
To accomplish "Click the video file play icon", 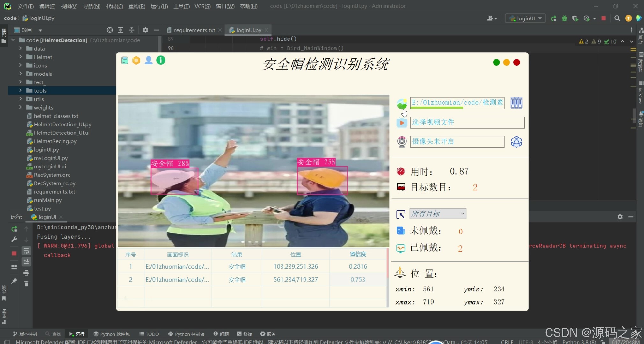I will coord(402,123).
